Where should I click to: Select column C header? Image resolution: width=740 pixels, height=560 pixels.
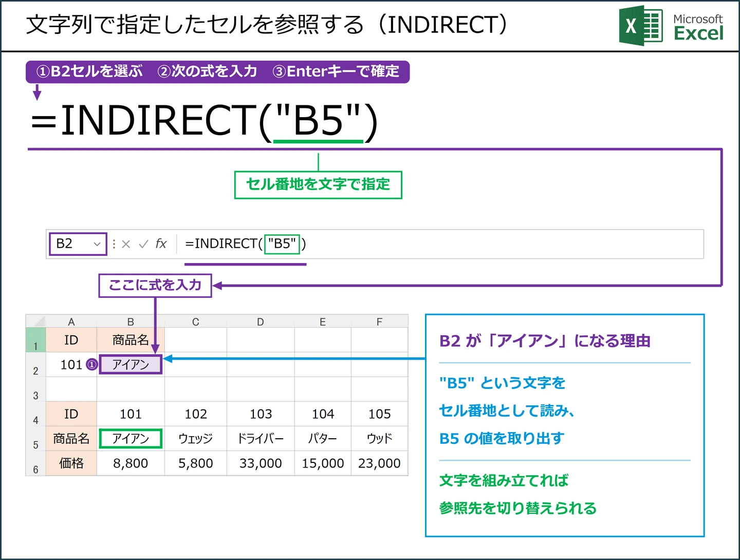click(x=195, y=322)
